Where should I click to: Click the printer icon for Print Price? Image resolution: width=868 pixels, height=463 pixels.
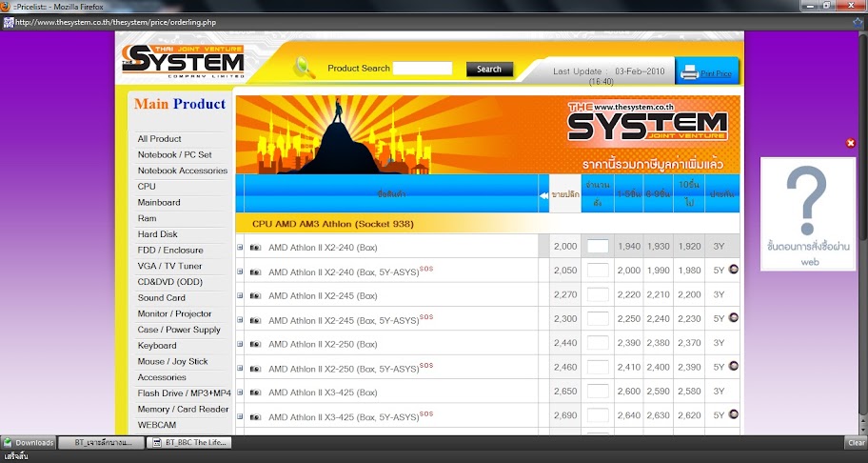[x=689, y=72]
